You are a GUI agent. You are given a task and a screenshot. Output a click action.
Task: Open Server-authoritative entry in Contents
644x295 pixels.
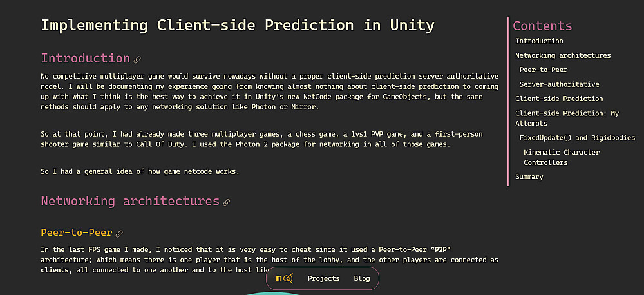pyautogui.click(x=559, y=84)
